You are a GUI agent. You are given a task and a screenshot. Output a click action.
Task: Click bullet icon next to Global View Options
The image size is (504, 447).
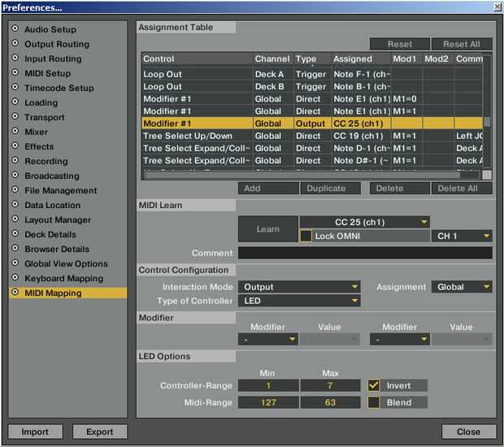coord(15,263)
